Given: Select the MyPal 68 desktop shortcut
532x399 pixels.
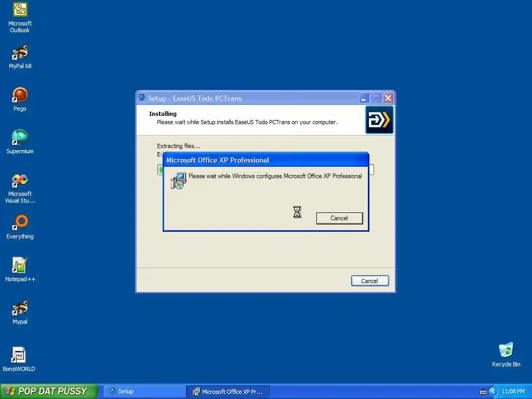Looking at the screenshot, I should tap(20, 57).
